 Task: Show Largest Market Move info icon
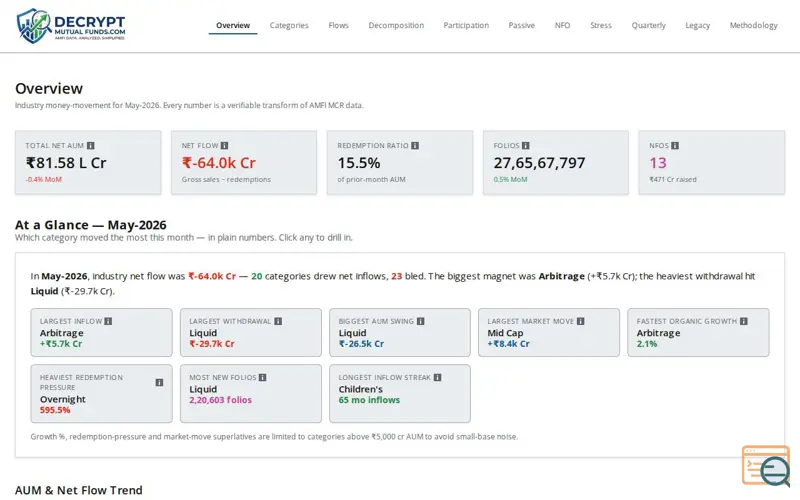click(x=581, y=321)
